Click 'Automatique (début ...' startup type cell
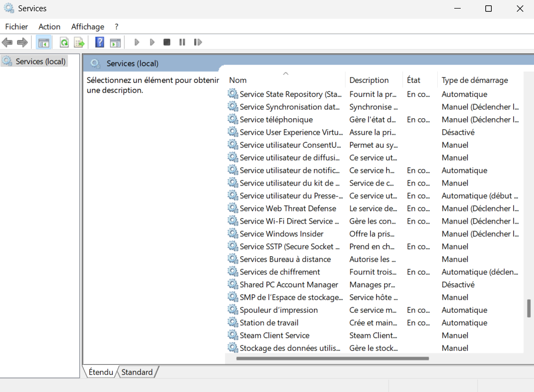This screenshot has width=534, height=392. [x=480, y=196]
